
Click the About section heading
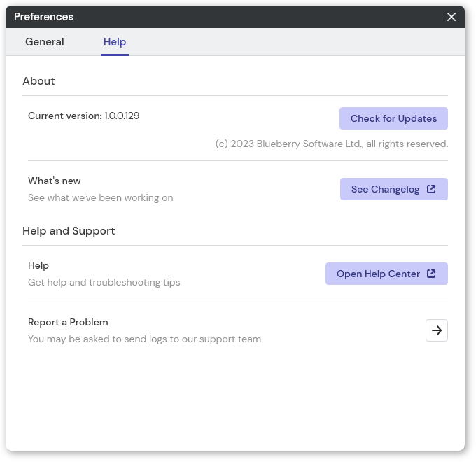pos(38,81)
